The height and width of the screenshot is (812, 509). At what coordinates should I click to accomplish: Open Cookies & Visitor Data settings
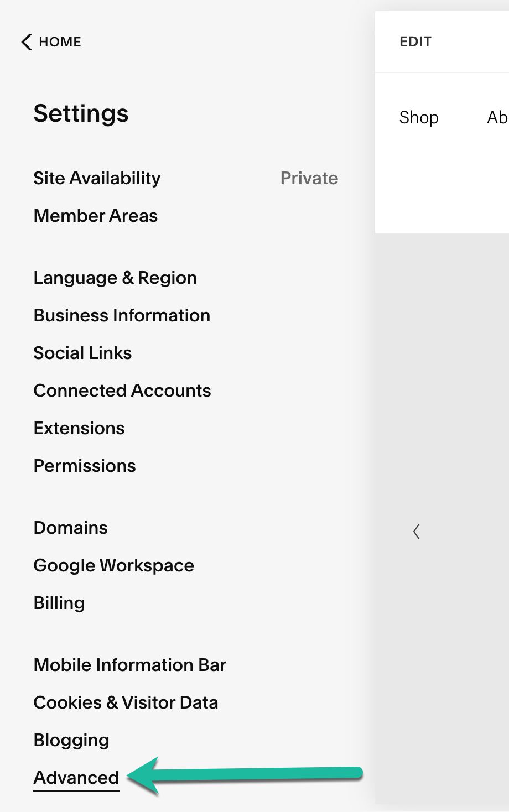click(126, 702)
